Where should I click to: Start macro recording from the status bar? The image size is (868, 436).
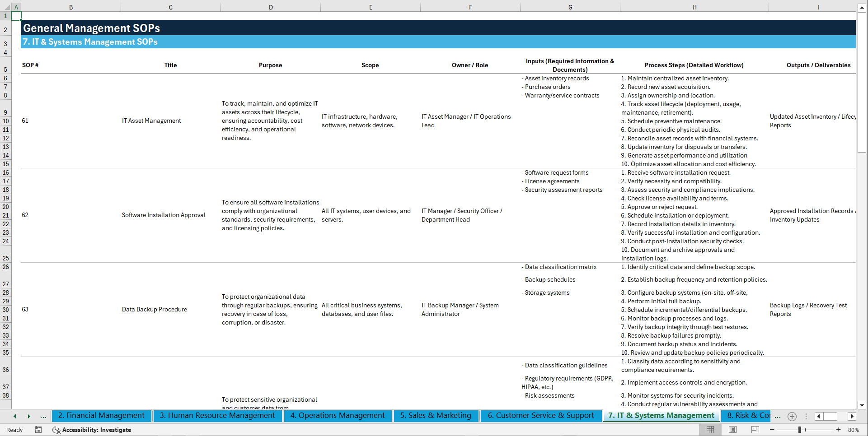click(x=38, y=430)
